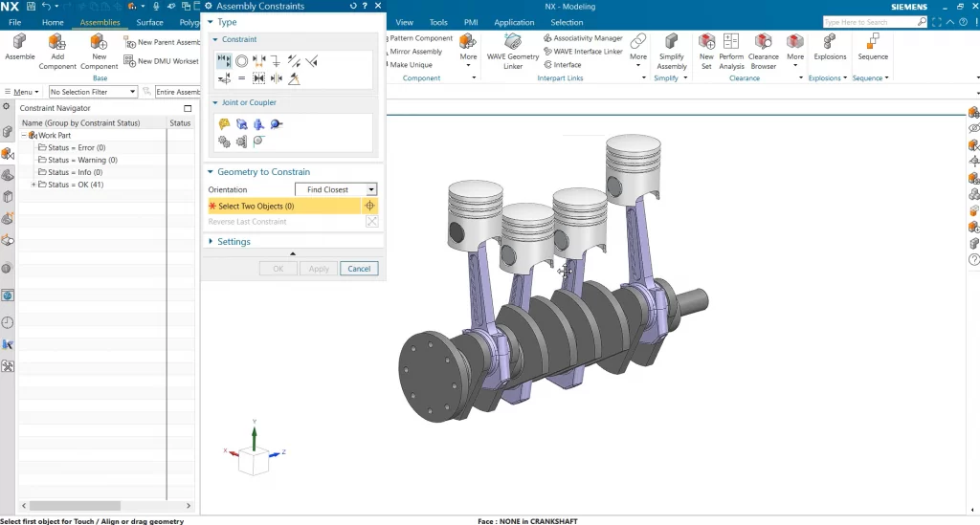This screenshot has width=980, height=525.
Task: Click the Perform Analysis clearance icon
Action: (x=731, y=52)
